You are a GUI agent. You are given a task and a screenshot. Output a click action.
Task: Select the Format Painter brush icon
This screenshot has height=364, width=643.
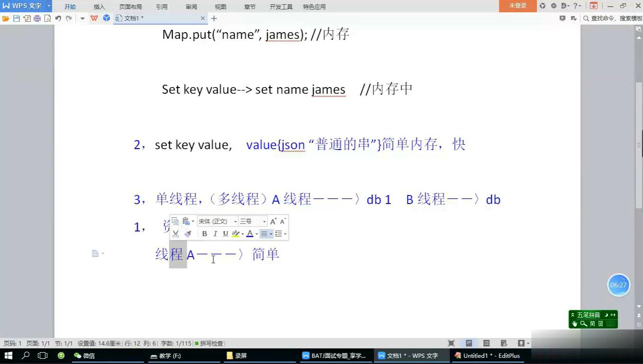(x=188, y=234)
